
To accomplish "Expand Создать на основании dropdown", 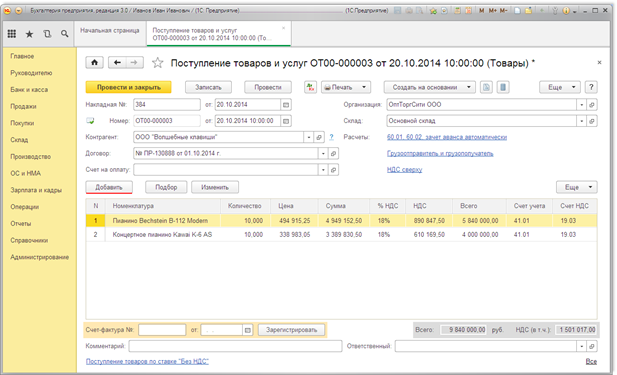I will [x=469, y=87].
